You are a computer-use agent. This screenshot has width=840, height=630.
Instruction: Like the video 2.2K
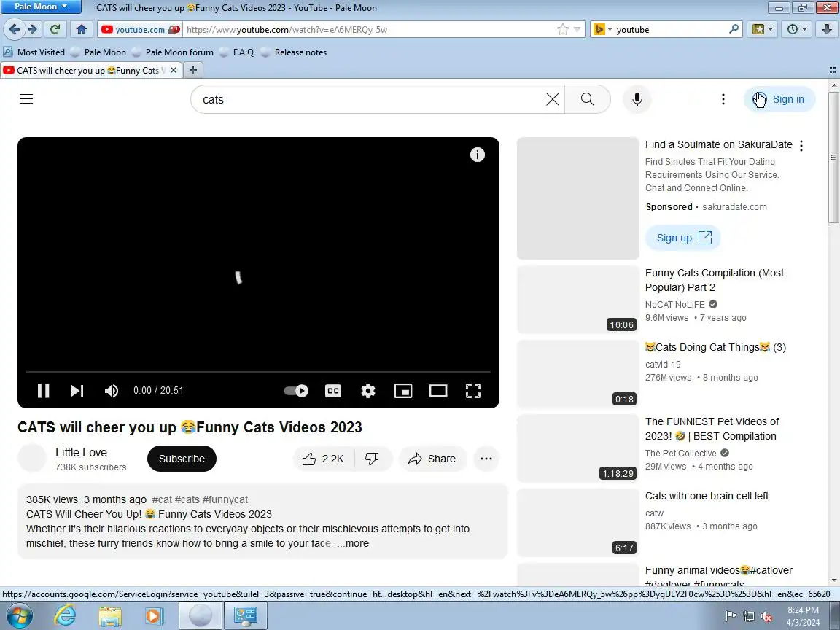point(323,459)
